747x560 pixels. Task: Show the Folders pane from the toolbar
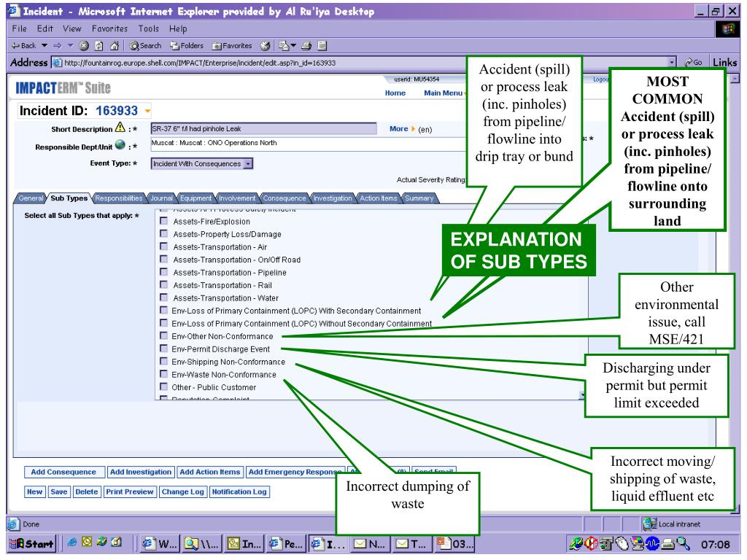187,46
